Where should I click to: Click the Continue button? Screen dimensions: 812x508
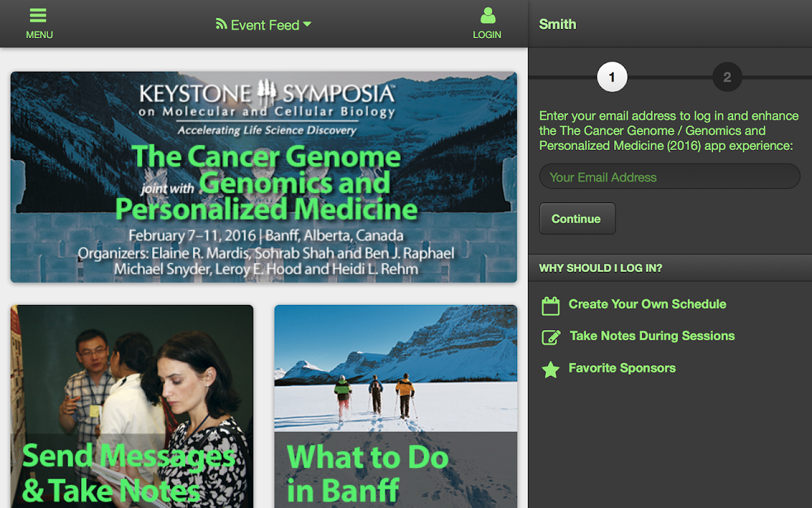tap(577, 218)
